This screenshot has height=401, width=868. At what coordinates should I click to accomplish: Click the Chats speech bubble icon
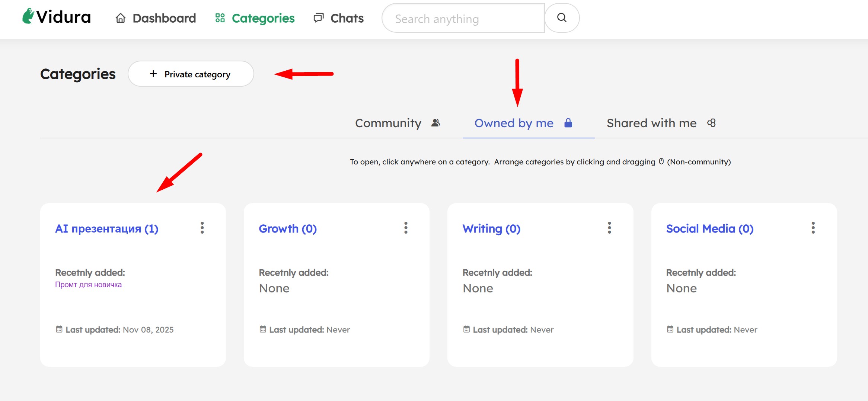pos(318,18)
